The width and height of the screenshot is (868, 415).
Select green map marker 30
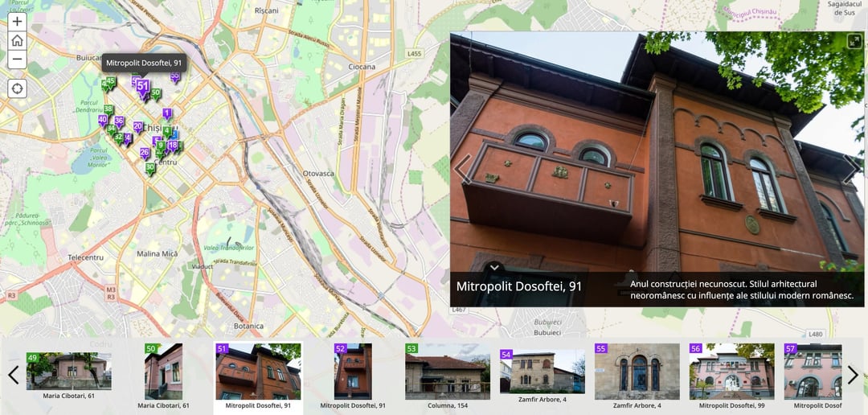tap(149, 168)
